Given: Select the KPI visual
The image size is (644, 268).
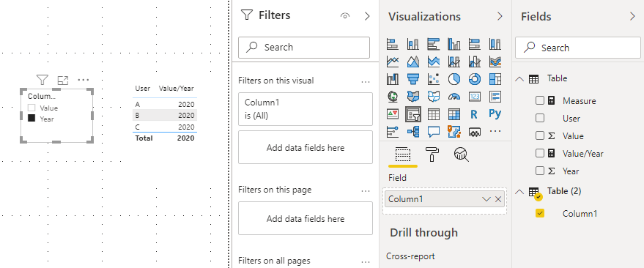Looking at the screenshot, I should [x=393, y=113].
